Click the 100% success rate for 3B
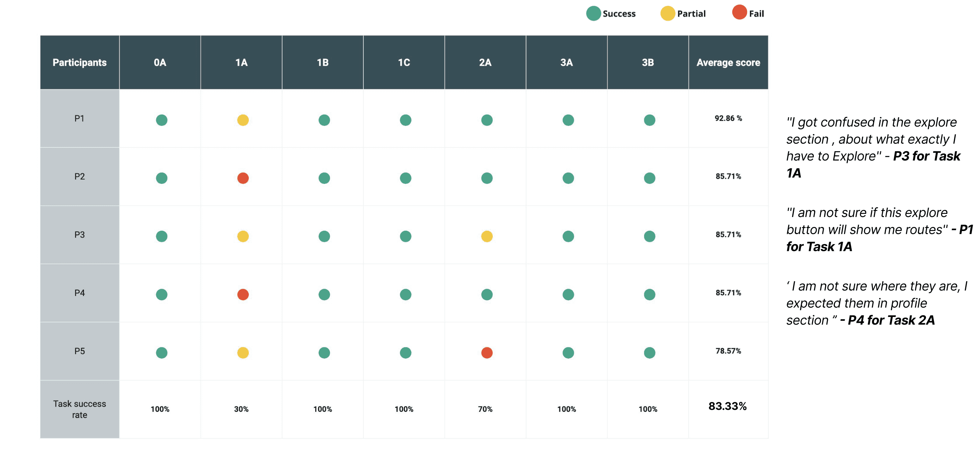This screenshot has height=460, width=980. pyautogui.click(x=648, y=409)
